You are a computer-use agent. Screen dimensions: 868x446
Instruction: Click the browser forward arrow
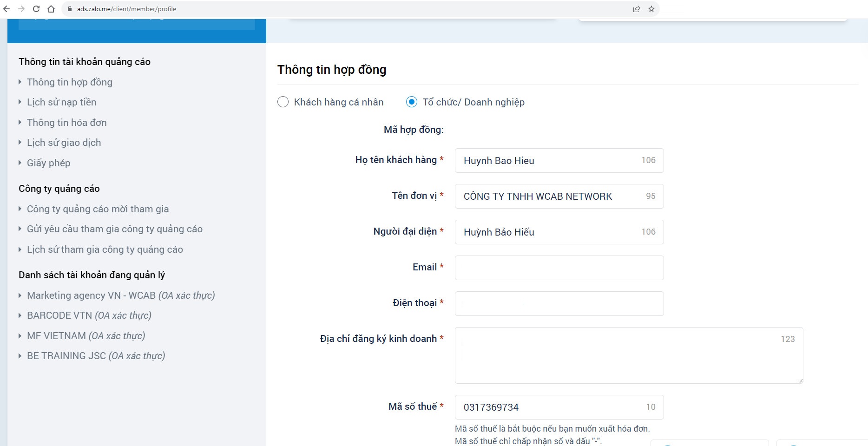[x=21, y=9]
